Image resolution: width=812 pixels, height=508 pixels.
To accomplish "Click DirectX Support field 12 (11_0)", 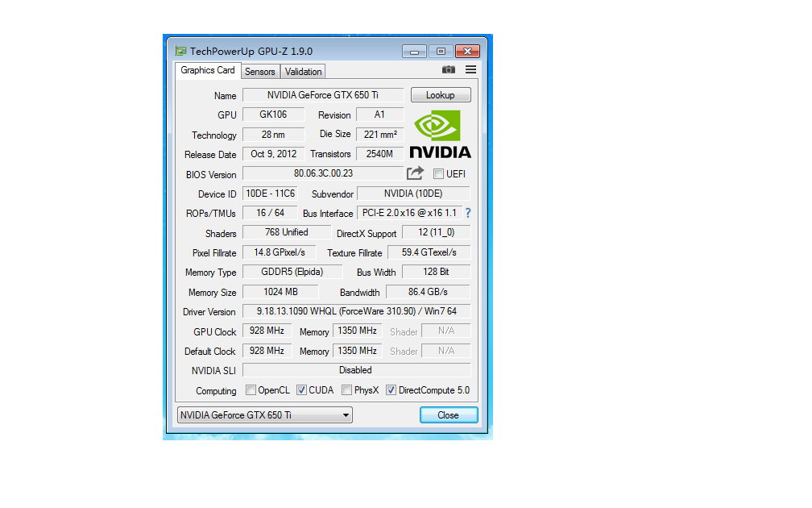I will click(x=436, y=232).
